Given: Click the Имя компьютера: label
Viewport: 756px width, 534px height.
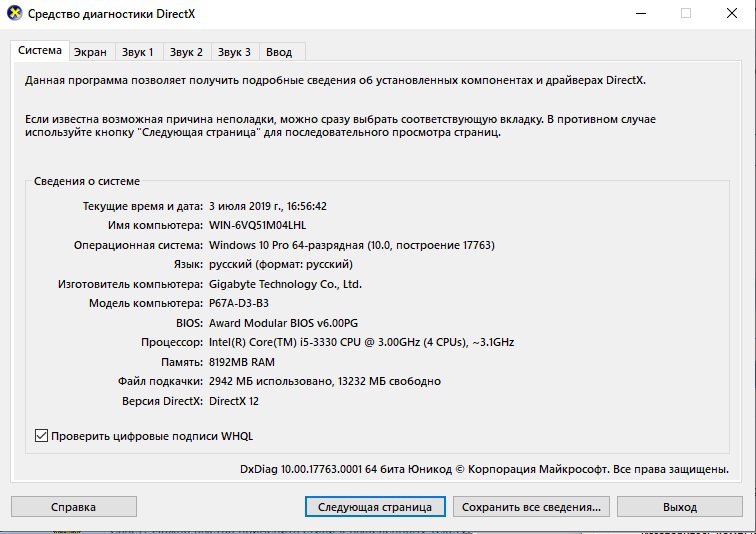Looking at the screenshot, I should pyautogui.click(x=156, y=226).
